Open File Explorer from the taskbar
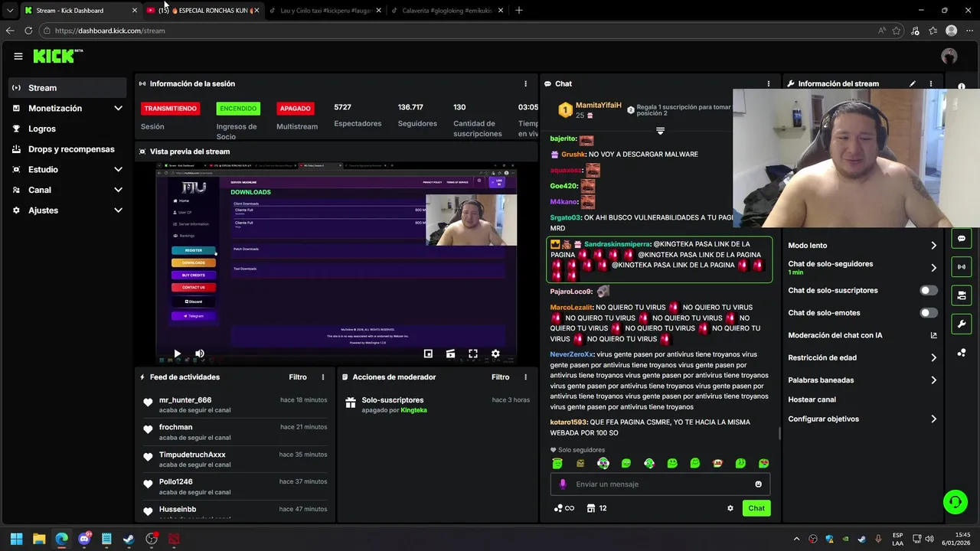 click(39, 539)
